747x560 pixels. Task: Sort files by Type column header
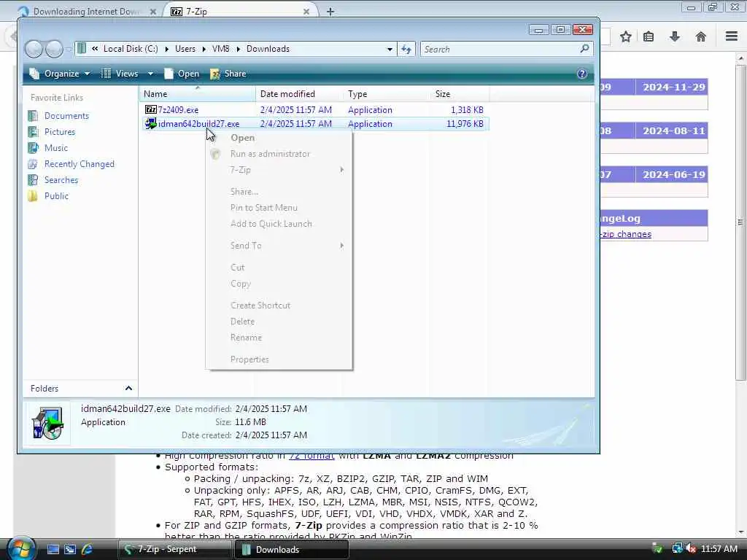[x=387, y=94]
